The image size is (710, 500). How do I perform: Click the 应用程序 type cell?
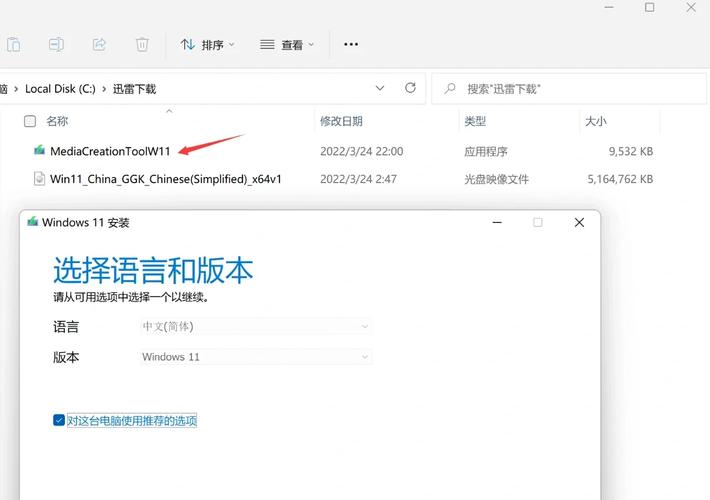tap(486, 151)
